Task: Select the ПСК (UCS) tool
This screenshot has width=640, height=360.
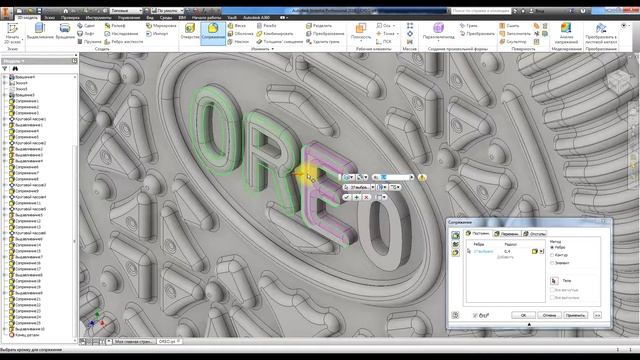Action: pyautogui.click(x=383, y=41)
